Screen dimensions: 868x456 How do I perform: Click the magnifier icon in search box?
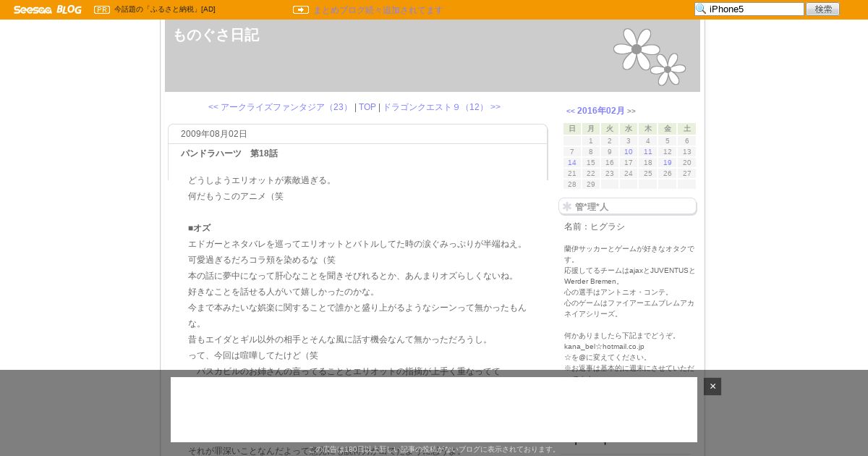(x=701, y=9)
